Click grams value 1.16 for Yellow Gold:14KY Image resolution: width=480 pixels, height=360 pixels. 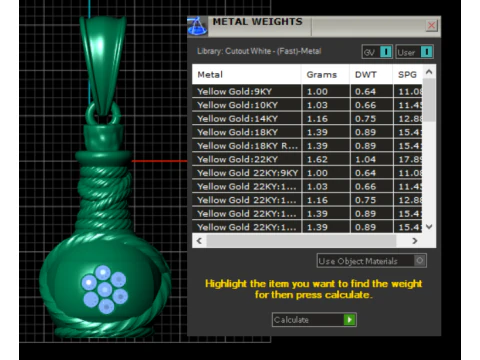coord(317,119)
